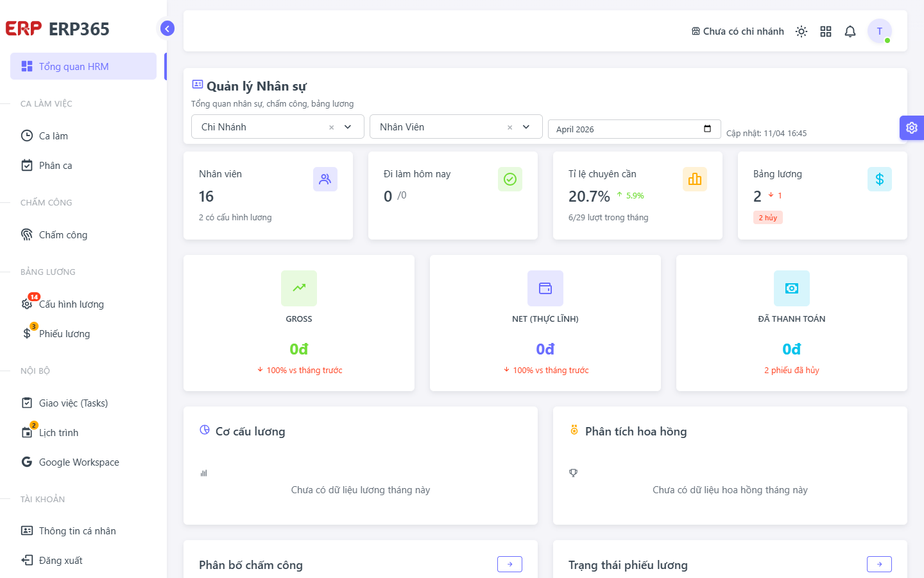Click the 2 hủy badge

click(768, 218)
